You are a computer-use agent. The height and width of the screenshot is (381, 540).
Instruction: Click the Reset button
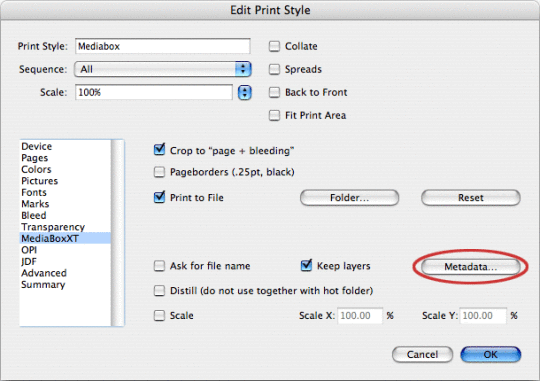[470, 198]
